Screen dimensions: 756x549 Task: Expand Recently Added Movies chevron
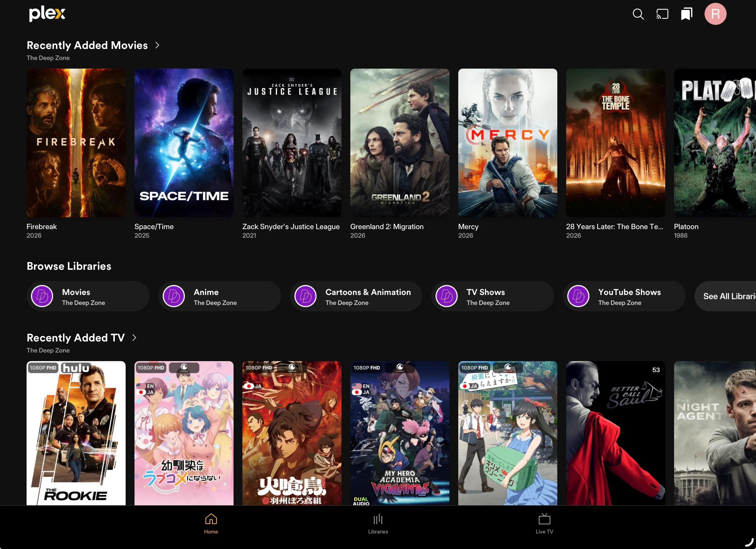(157, 45)
